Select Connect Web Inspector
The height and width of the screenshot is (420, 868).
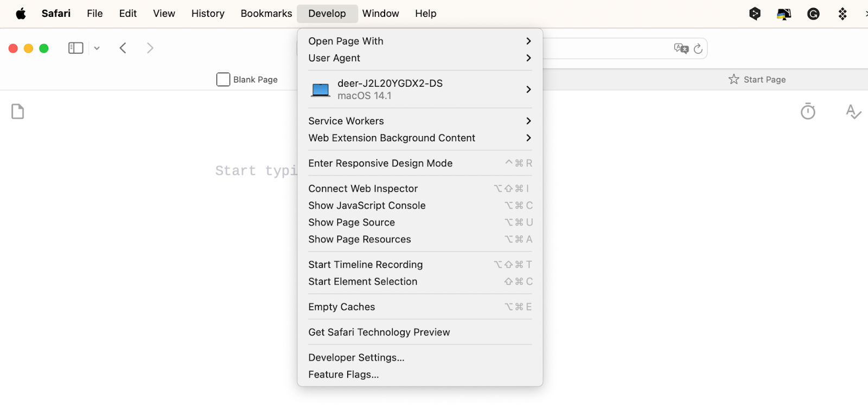coord(420,189)
